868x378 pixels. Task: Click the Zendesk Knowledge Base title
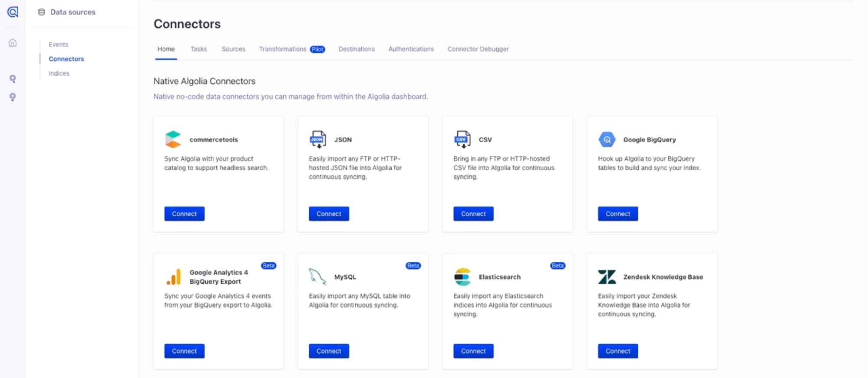(663, 277)
